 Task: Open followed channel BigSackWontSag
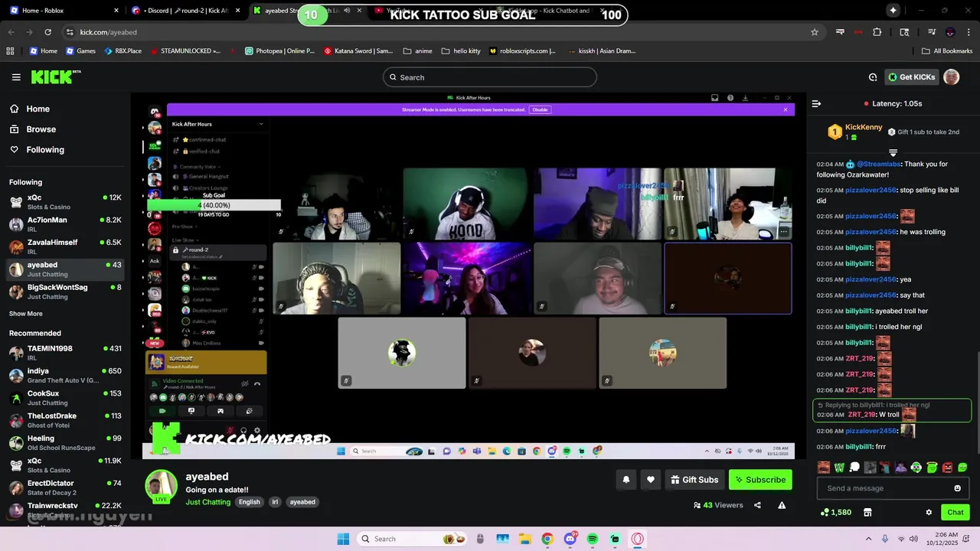(65, 292)
